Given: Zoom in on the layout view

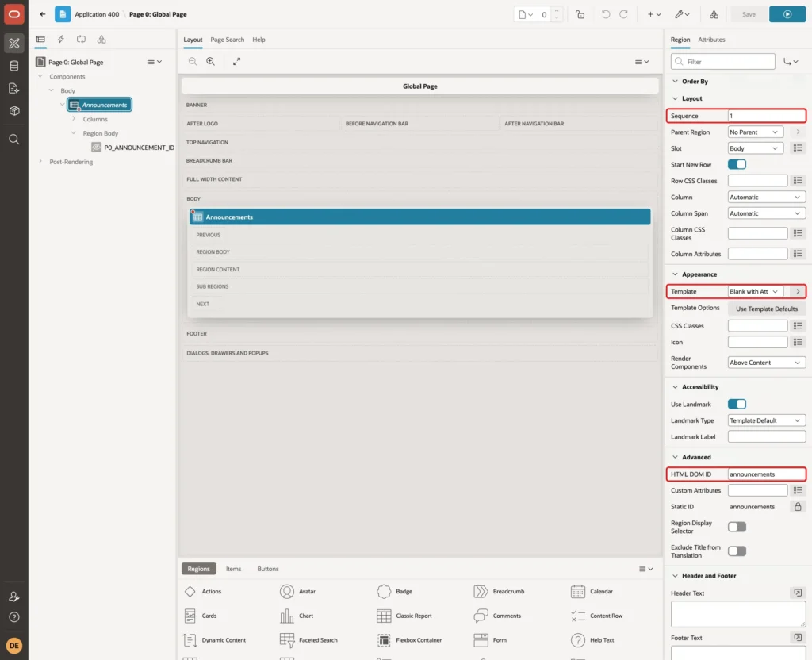Looking at the screenshot, I should click(x=211, y=61).
